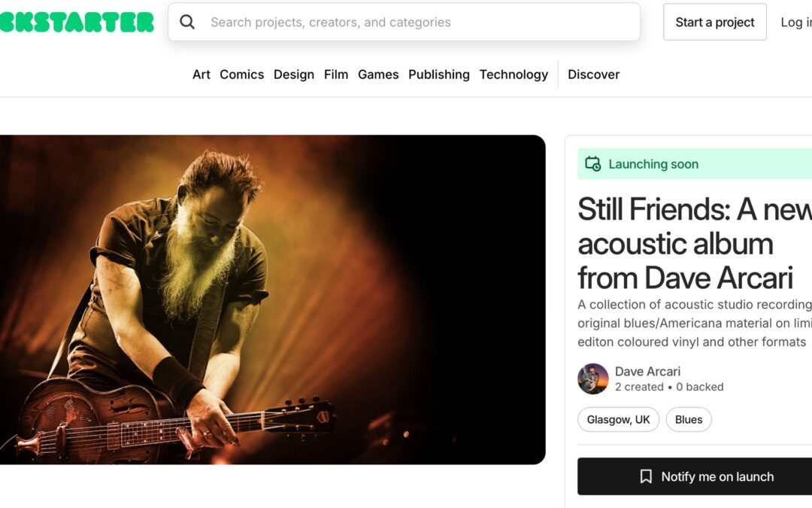Open the Dave Arcari creator name link
The height and width of the screenshot is (508, 812).
click(x=647, y=371)
